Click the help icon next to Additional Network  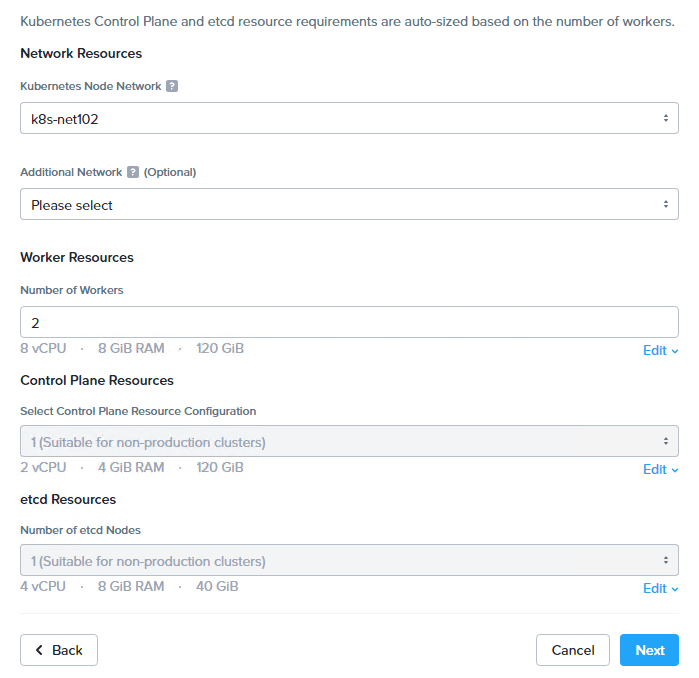[x=133, y=172]
